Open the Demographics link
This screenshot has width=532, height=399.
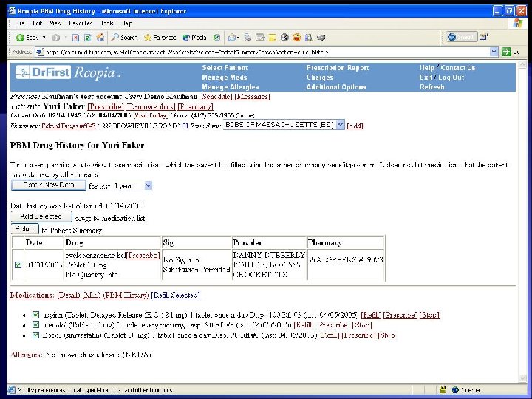point(151,106)
